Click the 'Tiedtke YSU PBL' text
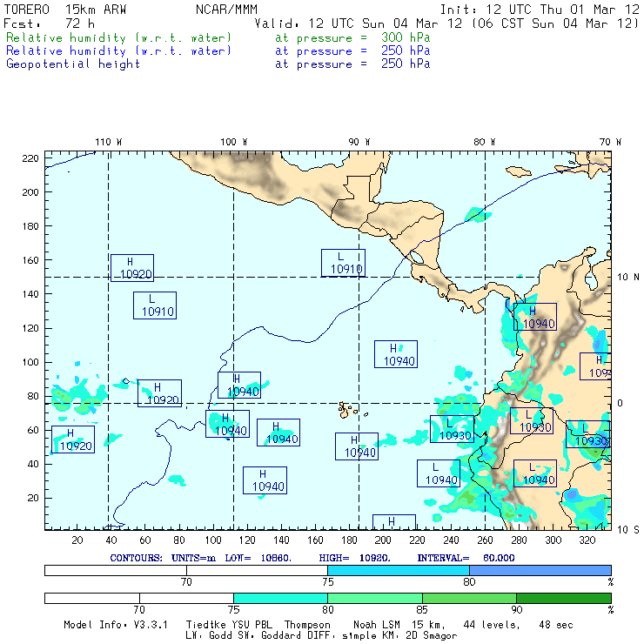 (229, 625)
